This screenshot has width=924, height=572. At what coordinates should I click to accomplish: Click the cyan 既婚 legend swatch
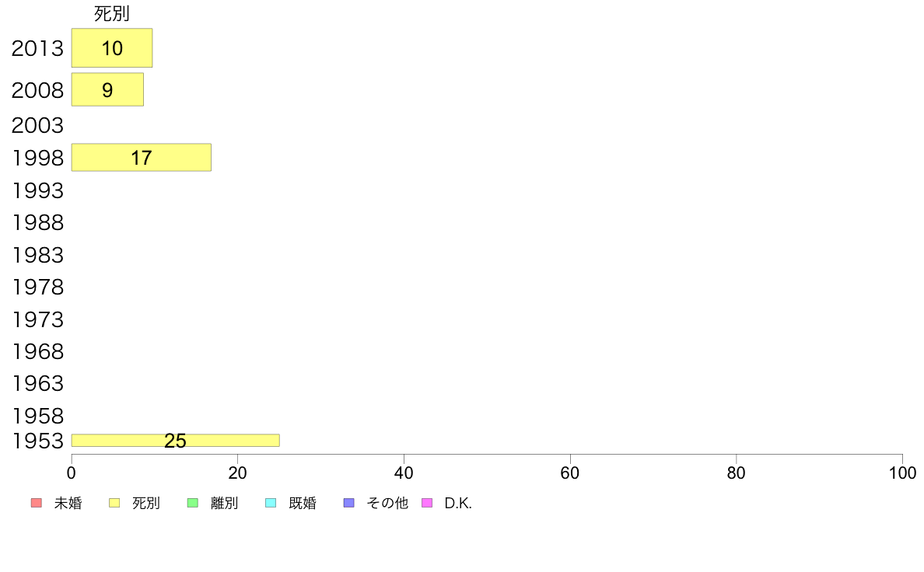pos(271,503)
